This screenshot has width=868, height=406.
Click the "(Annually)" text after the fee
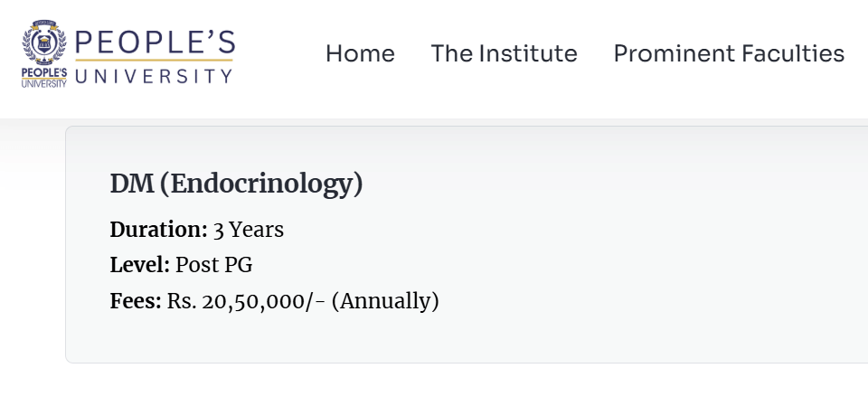pyautogui.click(x=385, y=300)
